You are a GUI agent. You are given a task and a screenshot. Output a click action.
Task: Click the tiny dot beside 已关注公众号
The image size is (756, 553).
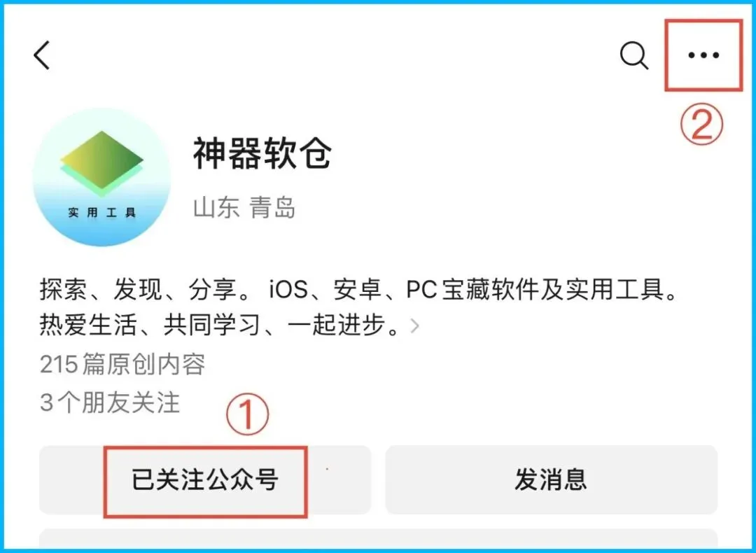328,468
